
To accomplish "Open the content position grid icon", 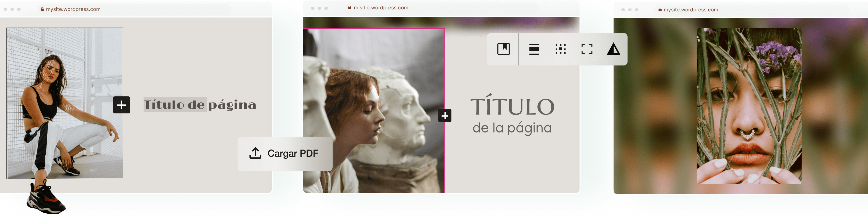I will pos(560,49).
